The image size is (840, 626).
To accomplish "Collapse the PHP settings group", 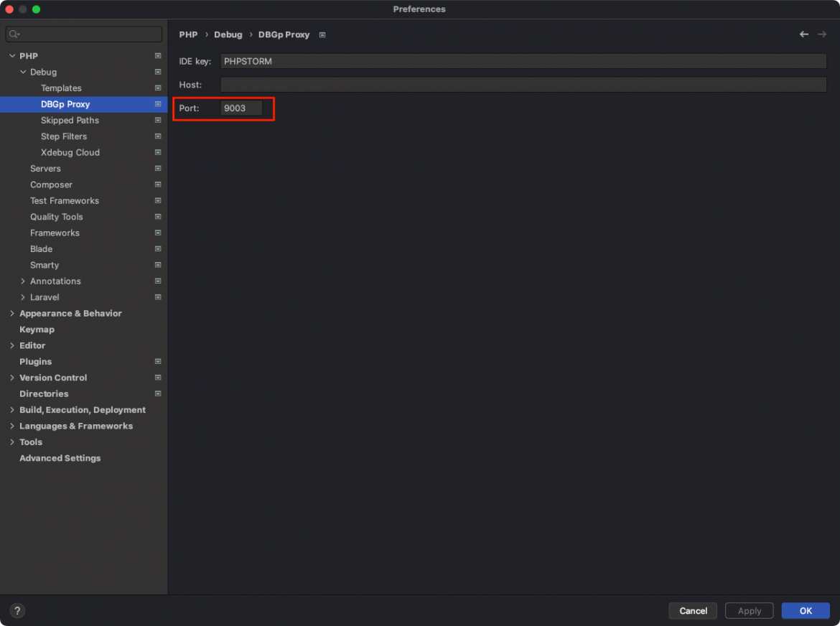I will pos(12,56).
